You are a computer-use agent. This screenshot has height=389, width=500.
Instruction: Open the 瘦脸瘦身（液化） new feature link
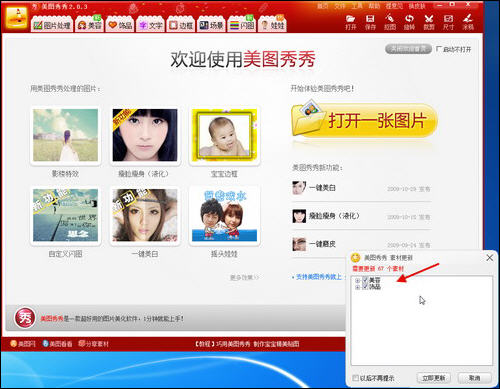(x=334, y=216)
